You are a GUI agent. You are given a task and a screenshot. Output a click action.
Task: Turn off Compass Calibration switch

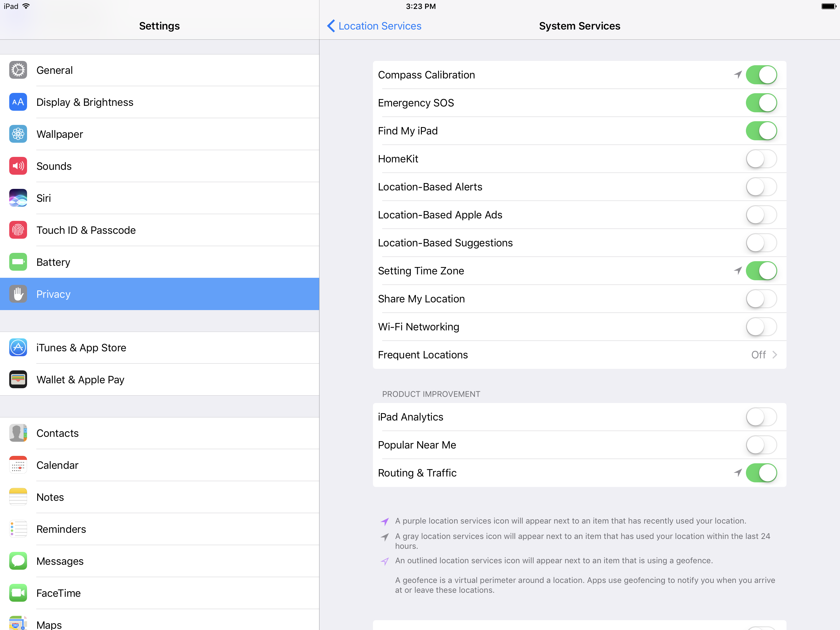(x=761, y=74)
